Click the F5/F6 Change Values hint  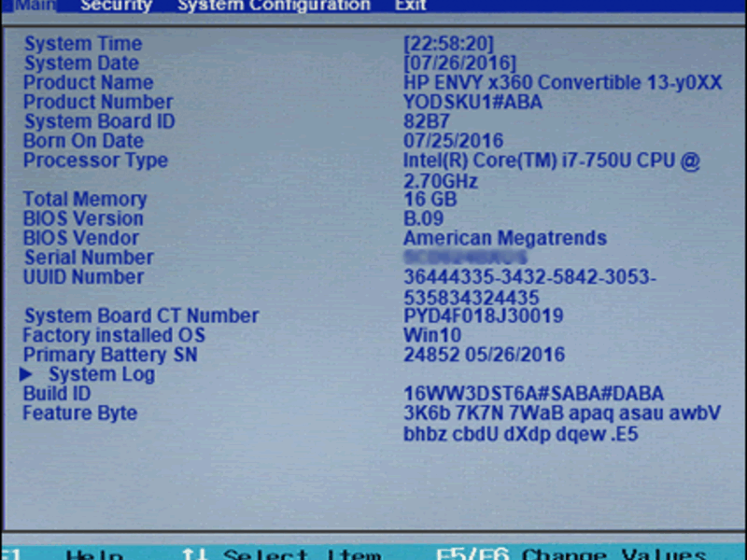pos(571,554)
